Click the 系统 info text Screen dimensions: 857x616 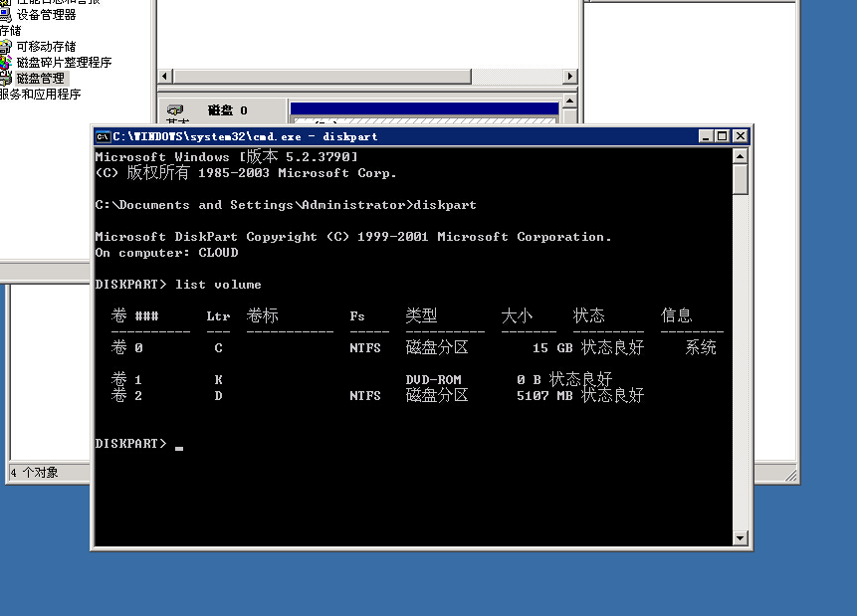701,347
